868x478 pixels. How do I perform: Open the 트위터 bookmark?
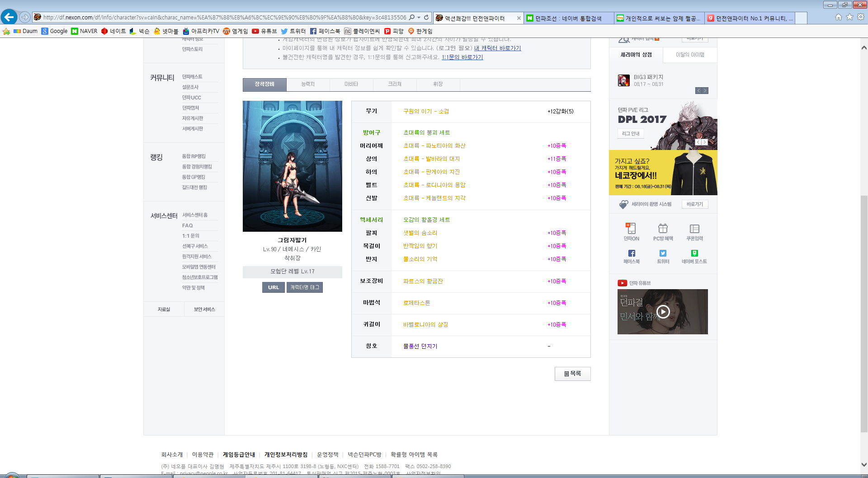coord(293,31)
